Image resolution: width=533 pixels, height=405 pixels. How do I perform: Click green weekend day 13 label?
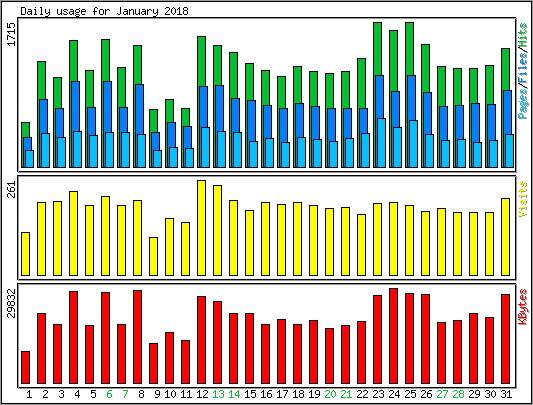[218, 394]
